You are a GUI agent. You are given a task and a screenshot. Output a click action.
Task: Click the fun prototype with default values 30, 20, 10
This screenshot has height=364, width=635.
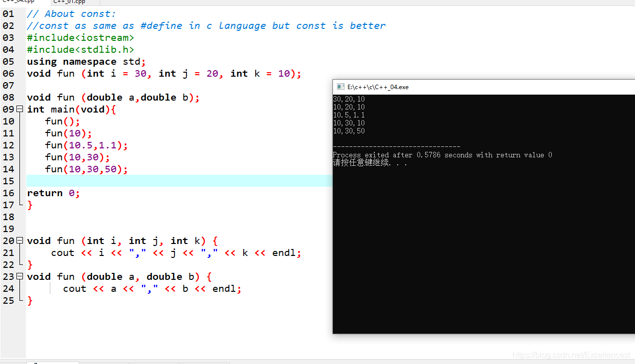[x=164, y=73]
